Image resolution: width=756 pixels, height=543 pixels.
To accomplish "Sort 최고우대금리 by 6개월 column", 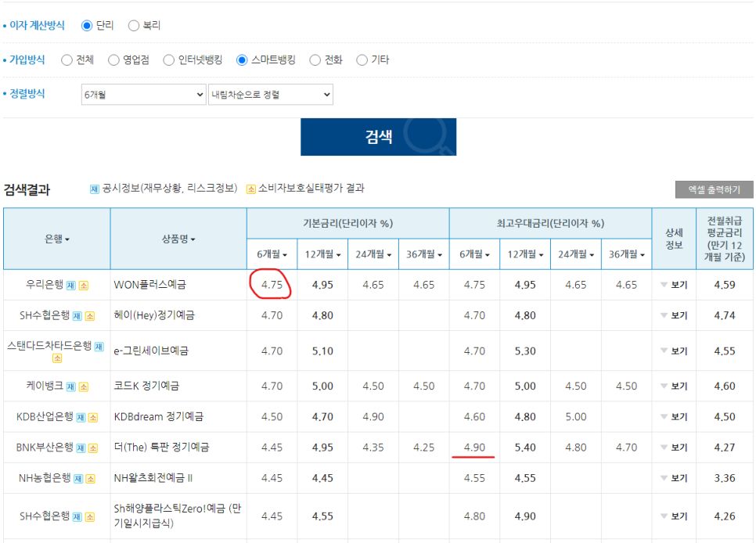I will point(474,254).
